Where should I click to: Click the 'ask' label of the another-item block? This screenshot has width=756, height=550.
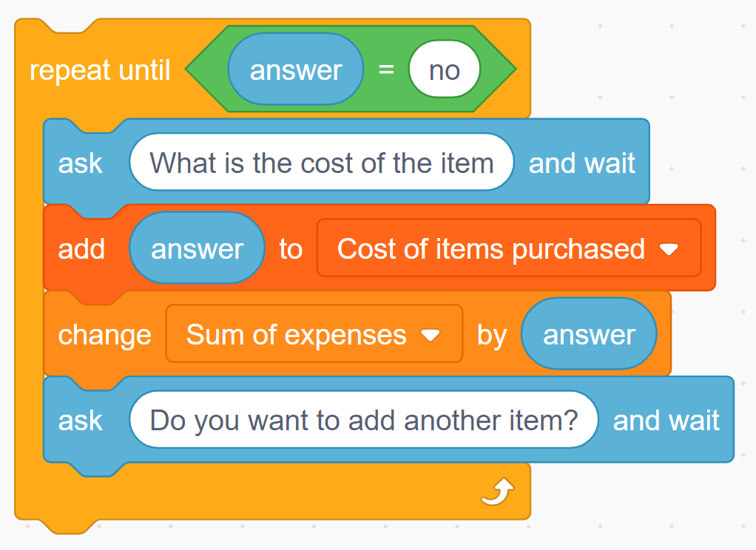click(x=81, y=421)
